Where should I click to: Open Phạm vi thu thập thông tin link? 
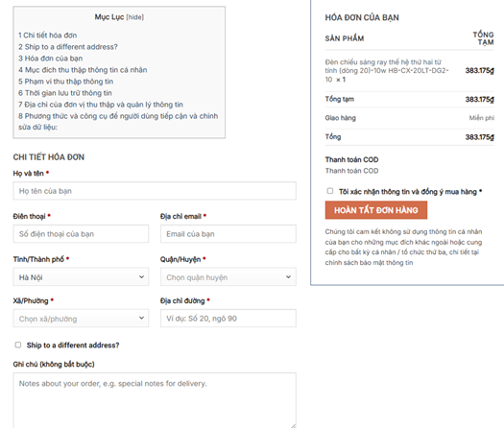66,82
